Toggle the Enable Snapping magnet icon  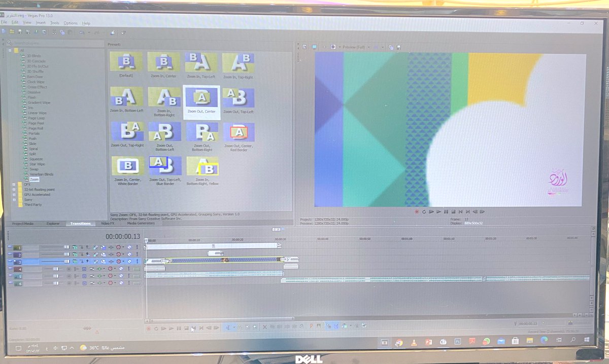(x=328, y=326)
